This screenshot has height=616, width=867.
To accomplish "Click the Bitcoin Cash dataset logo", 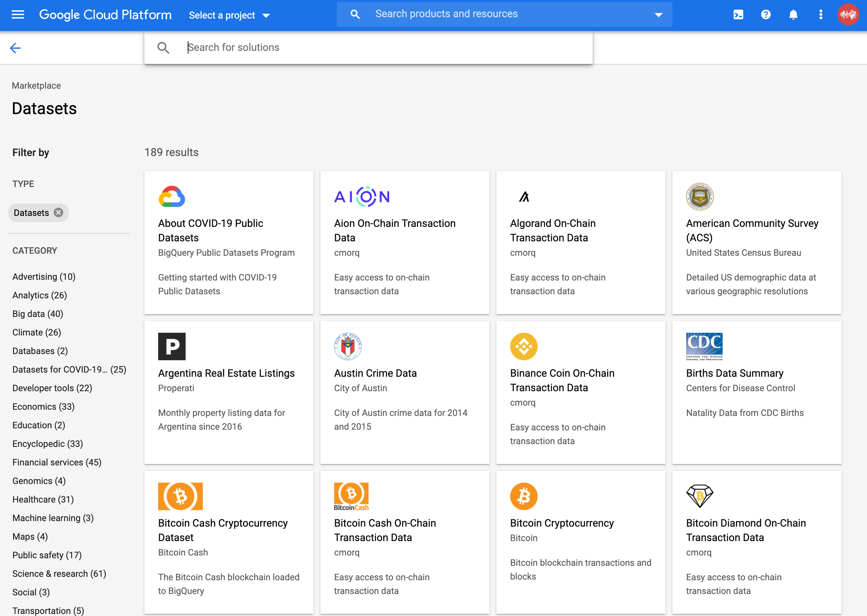I will pyautogui.click(x=180, y=496).
